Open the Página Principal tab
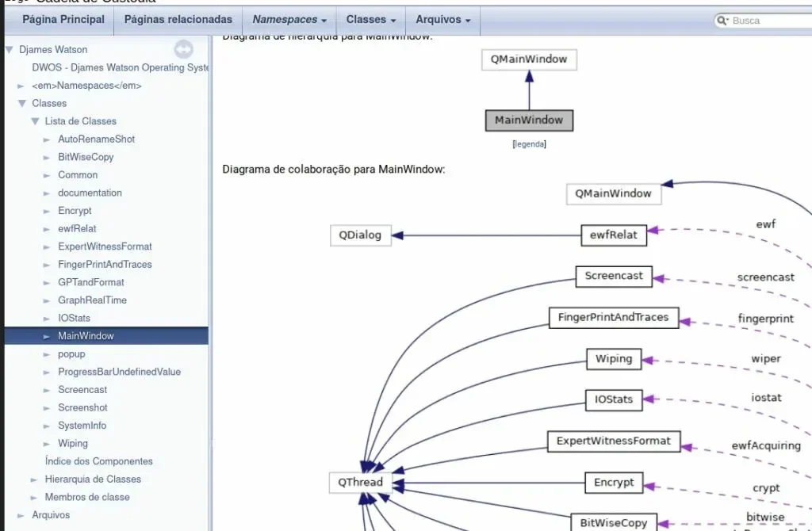The height and width of the screenshot is (531, 812). pyautogui.click(x=63, y=20)
